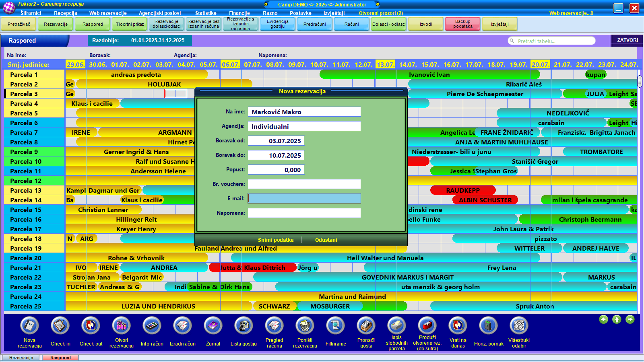Open the Statistike menu
This screenshot has width=644, height=362.
coord(206,13)
